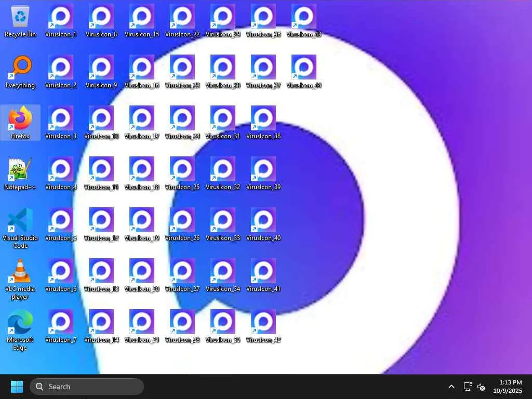This screenshot has height=399, width=532.
Task: Click the VirusIcon_12 shortcut
Action: 101,224
